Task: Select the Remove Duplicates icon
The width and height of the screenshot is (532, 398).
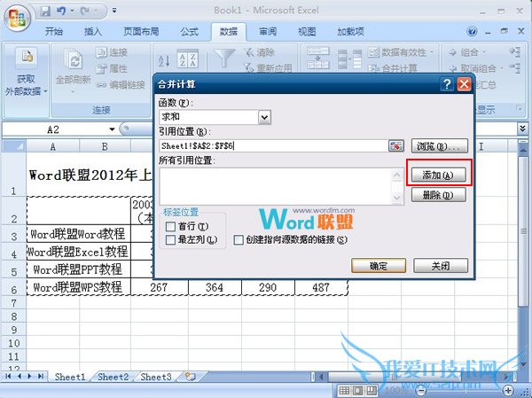Action: click(349, 59)
